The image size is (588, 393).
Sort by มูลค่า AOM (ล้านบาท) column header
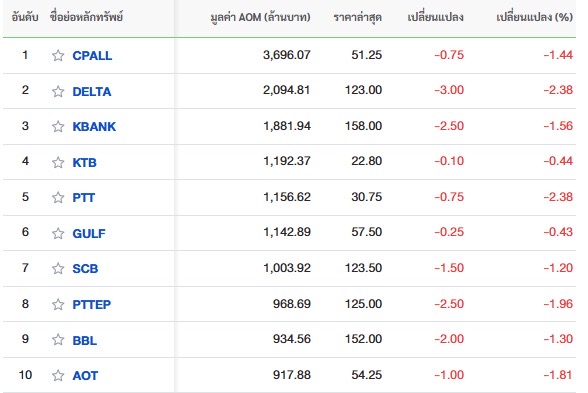click(260, 17)
